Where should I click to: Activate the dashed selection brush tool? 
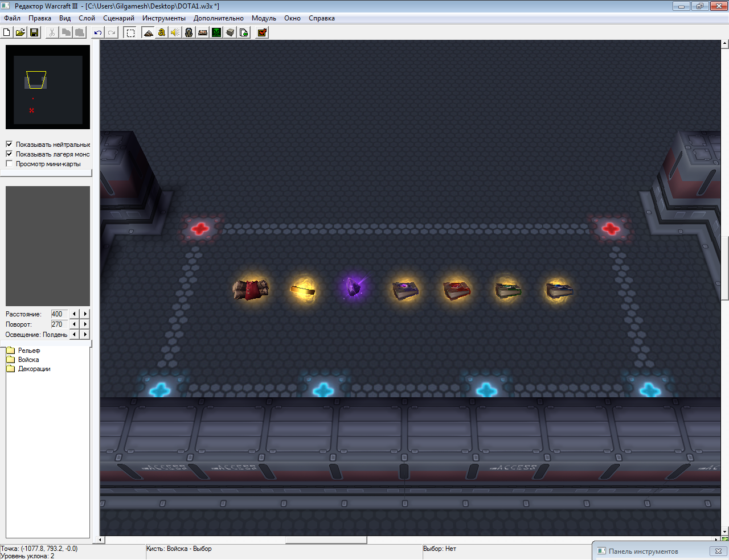tap(130, 32)
